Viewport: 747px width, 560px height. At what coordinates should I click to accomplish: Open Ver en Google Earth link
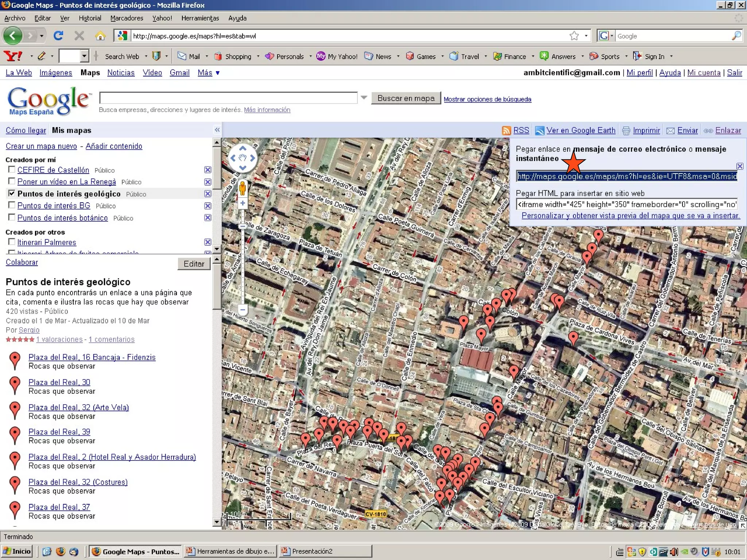click(581, 131)
